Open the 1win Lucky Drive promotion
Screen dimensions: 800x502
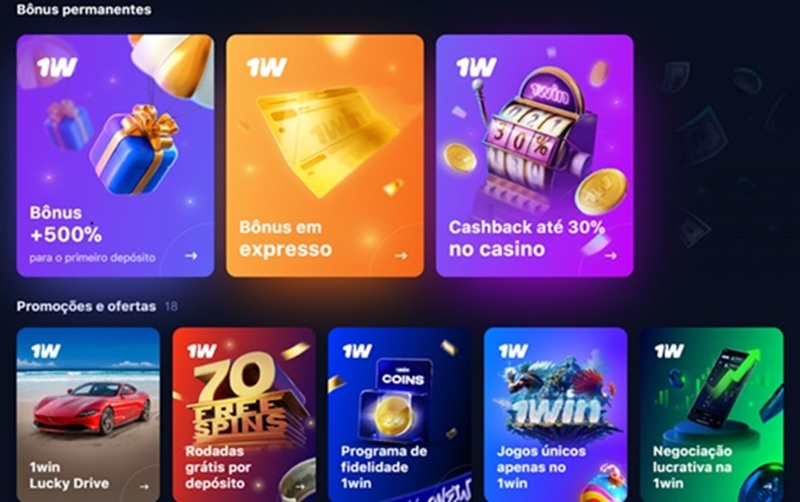[88, 414]
